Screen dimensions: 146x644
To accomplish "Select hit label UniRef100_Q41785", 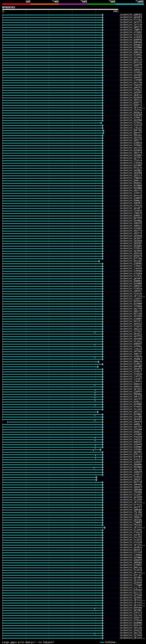I will click(x=131, y=309).
